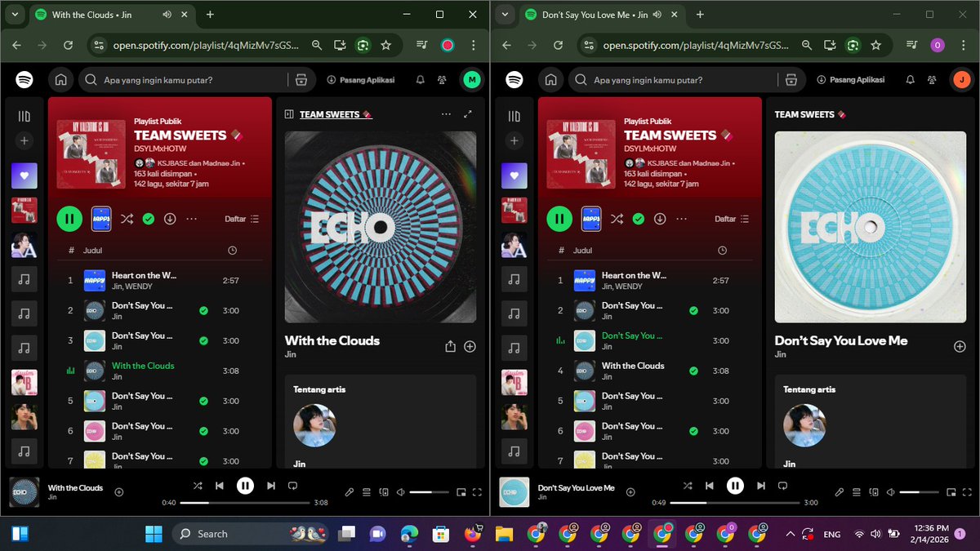Share With the Clouds from now playing panel
Viewport: 980px width, 551px height.
pos(450,346)
